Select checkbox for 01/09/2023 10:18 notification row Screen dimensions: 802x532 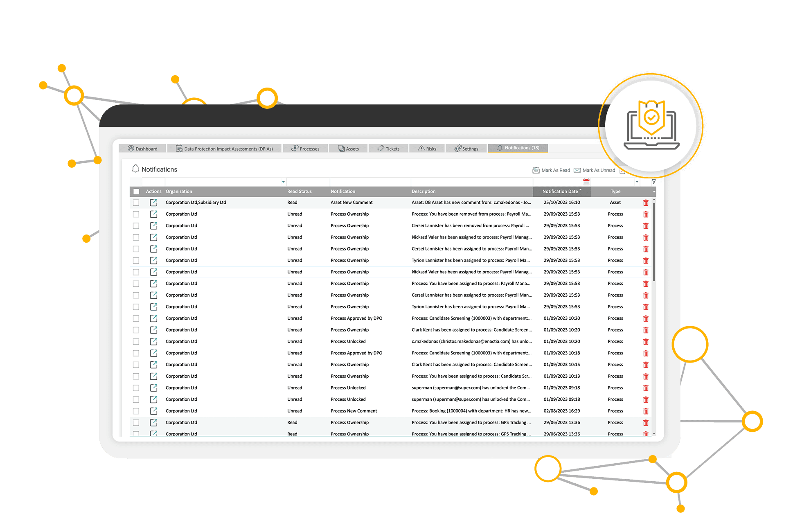136,353
